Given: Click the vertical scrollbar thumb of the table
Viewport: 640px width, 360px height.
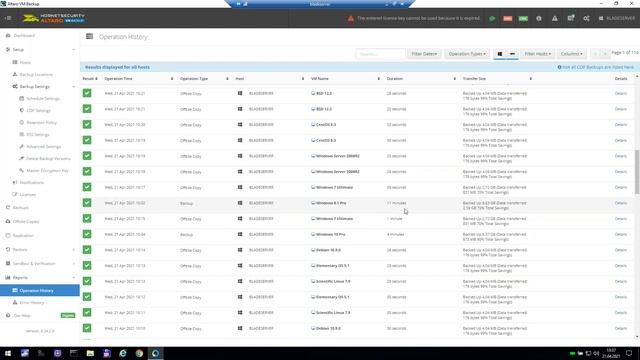Looking at the screenshot, I should [x=637, y=172].
